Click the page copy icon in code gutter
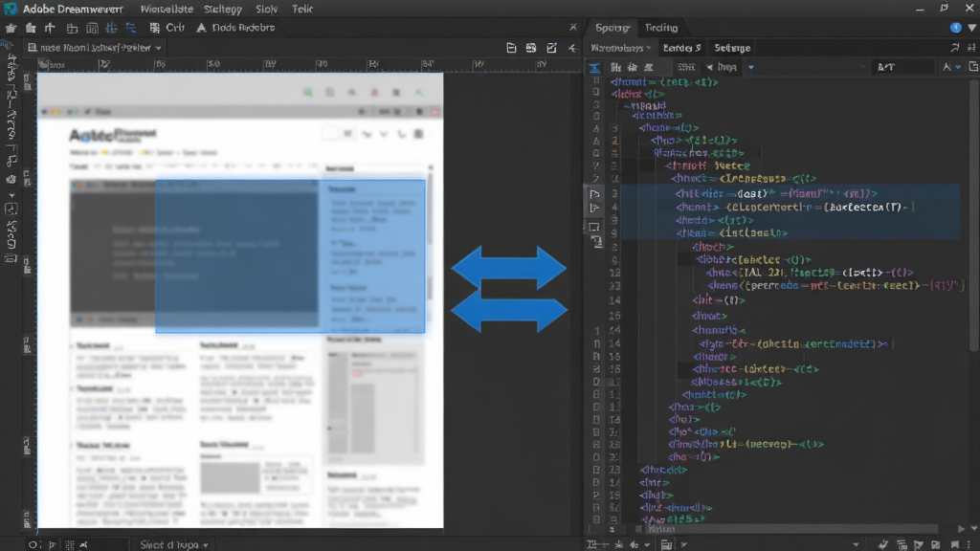Viewport: 980px width, 551px height. [x=595, y=242]
